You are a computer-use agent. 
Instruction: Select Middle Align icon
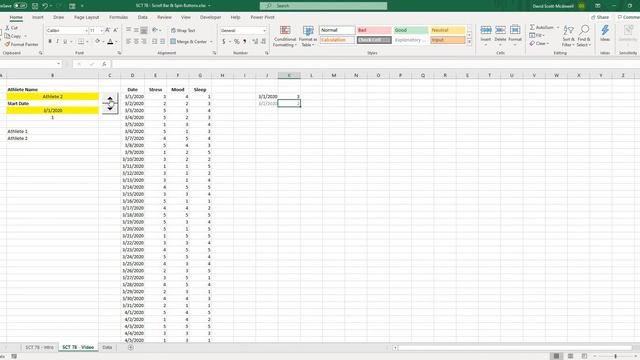tap(136, 30)
